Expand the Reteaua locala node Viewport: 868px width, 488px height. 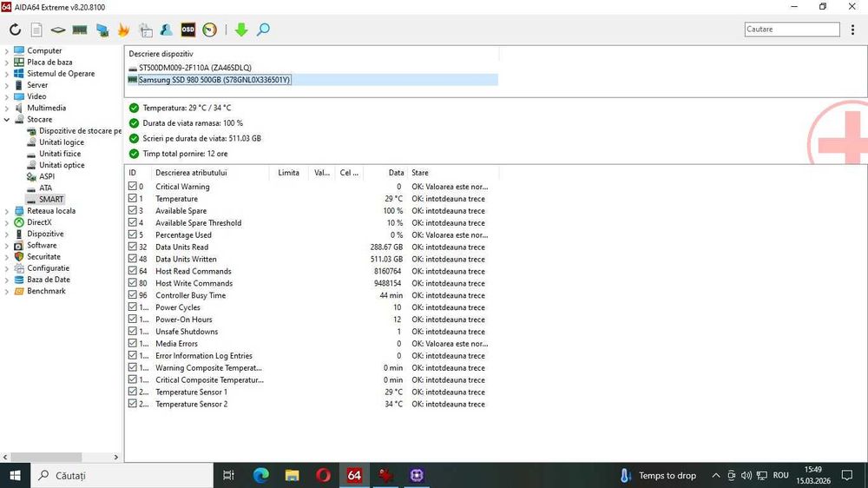pos(7,211)
